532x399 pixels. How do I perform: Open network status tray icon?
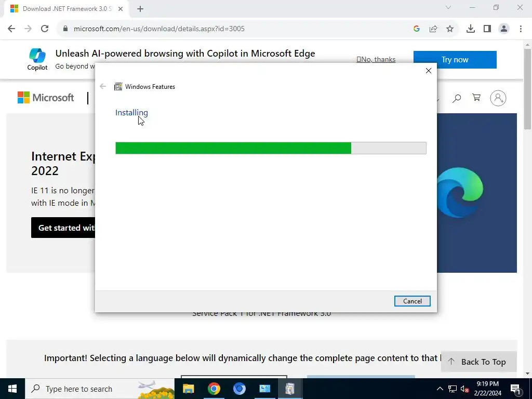pos(453,389)
